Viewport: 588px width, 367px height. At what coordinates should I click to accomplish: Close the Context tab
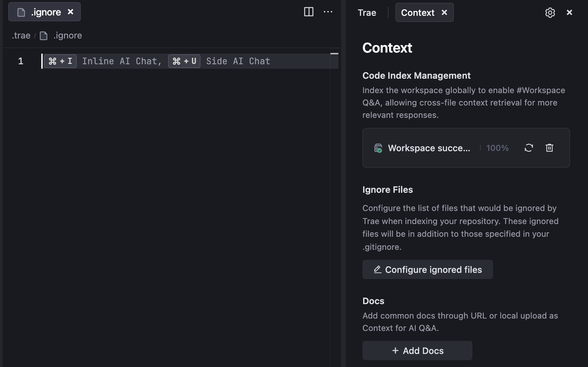(444, 12)
